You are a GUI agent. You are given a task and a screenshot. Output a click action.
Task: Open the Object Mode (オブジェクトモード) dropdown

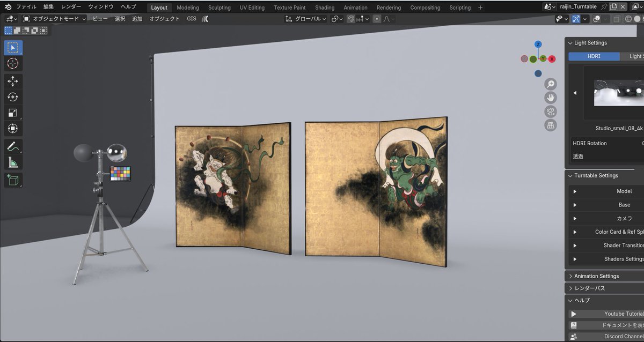(x=54, y=19)
